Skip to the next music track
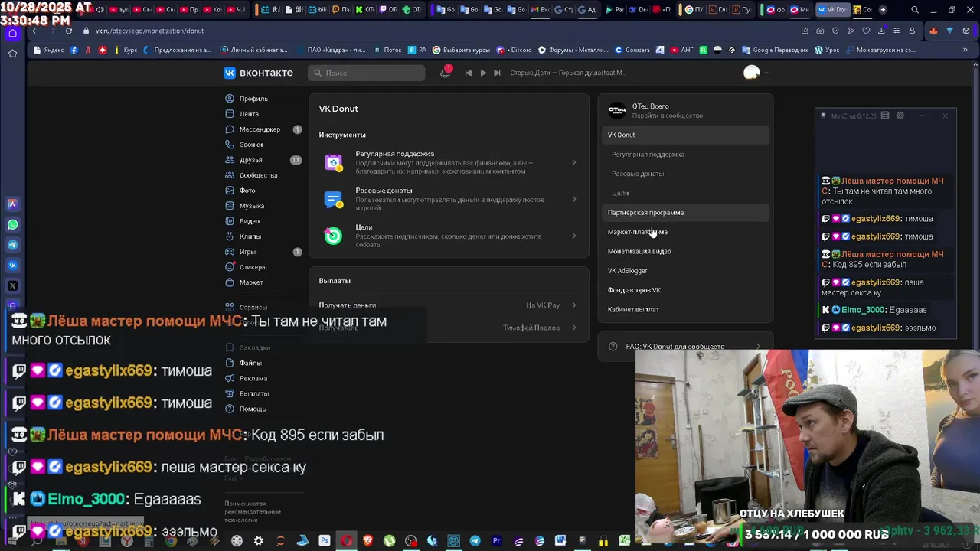This screenshot has height=551, width=980. click(497, 73)
